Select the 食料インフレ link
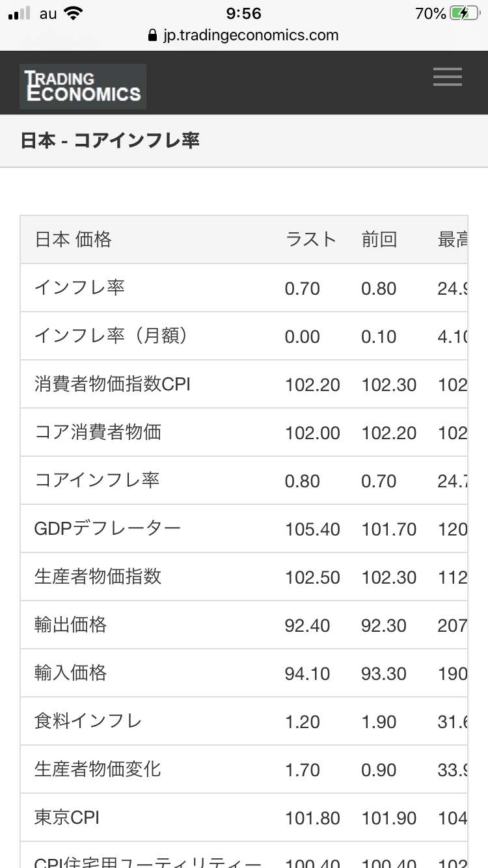Screen dimensions: 488x868 (x=88, y=721)
